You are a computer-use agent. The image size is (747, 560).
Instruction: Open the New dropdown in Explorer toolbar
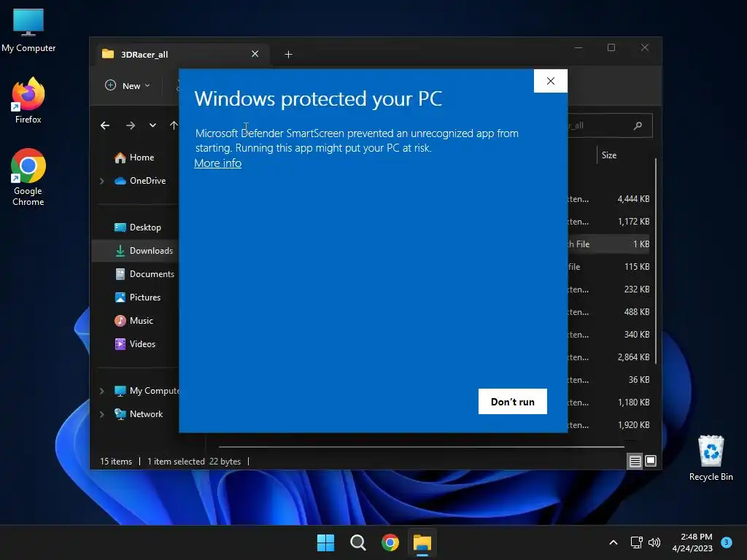pyautogui.click(x=128, y=86)
